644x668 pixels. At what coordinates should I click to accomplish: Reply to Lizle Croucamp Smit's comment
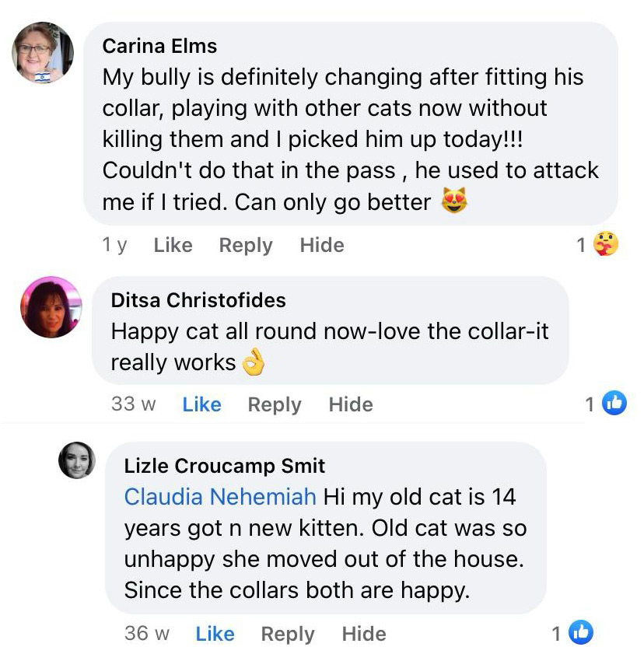point(288,634)
